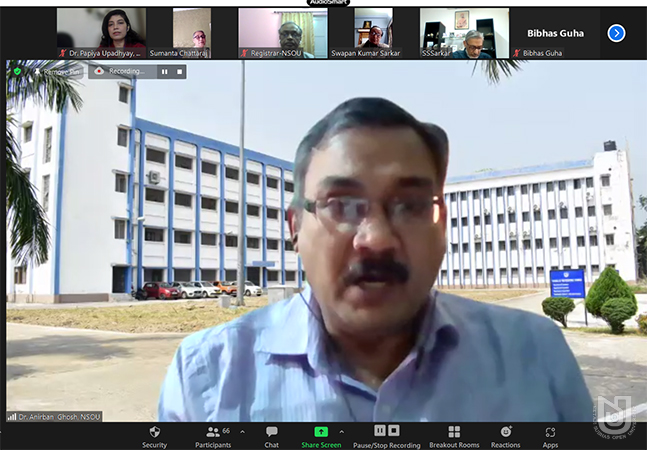Click the Sumanta Chattaraj name label
Screen dimensions: 647x450
pos(178,53)
